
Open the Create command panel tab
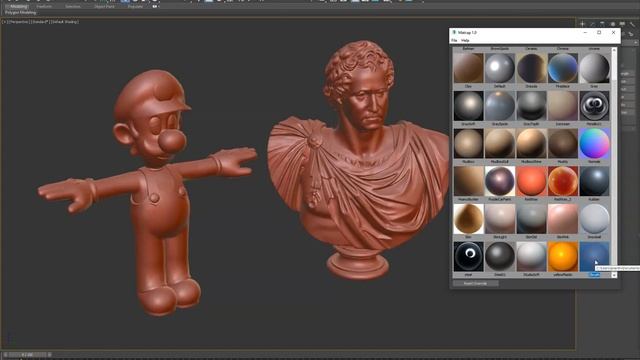pyautogui.click(x=582, y=24)
